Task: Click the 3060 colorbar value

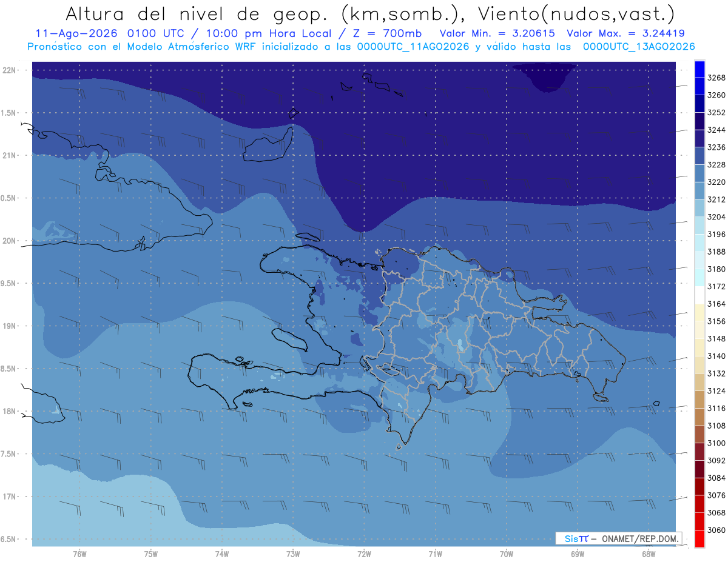Action: (x=716, y=530)
